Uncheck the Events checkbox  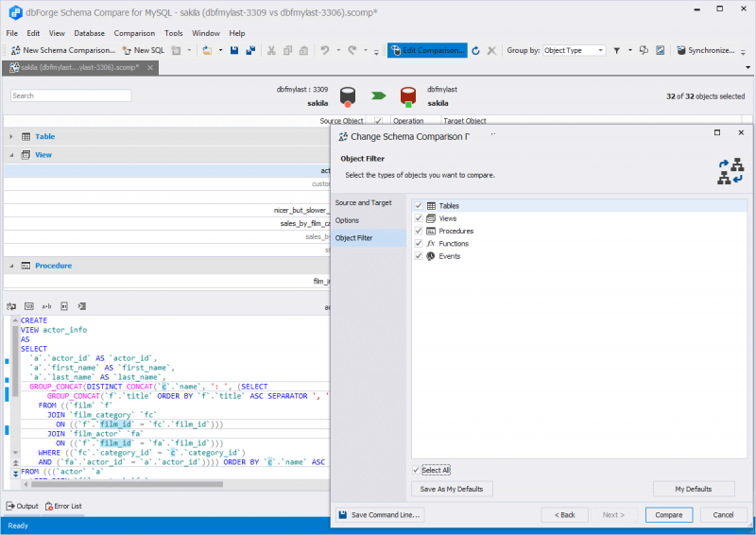[419, 255]
